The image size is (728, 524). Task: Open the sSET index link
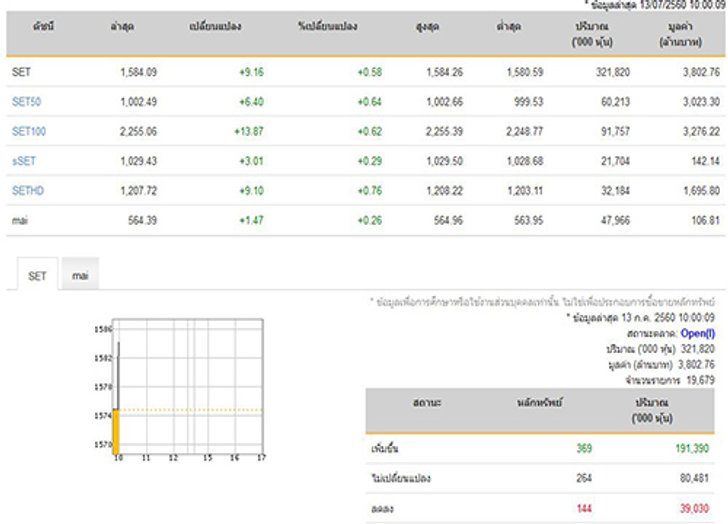(x=24, y=161)
